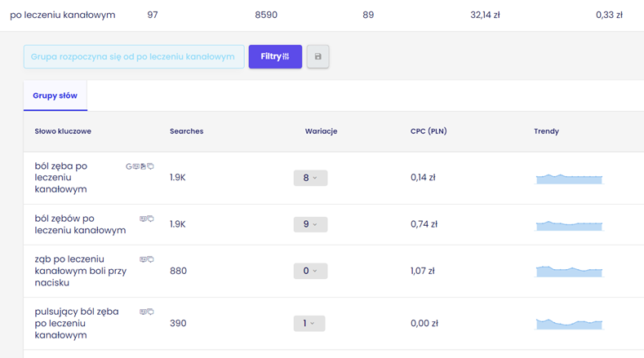
Task: Expand the variations dropdown showing 9
Action: (x=310, y=224)
